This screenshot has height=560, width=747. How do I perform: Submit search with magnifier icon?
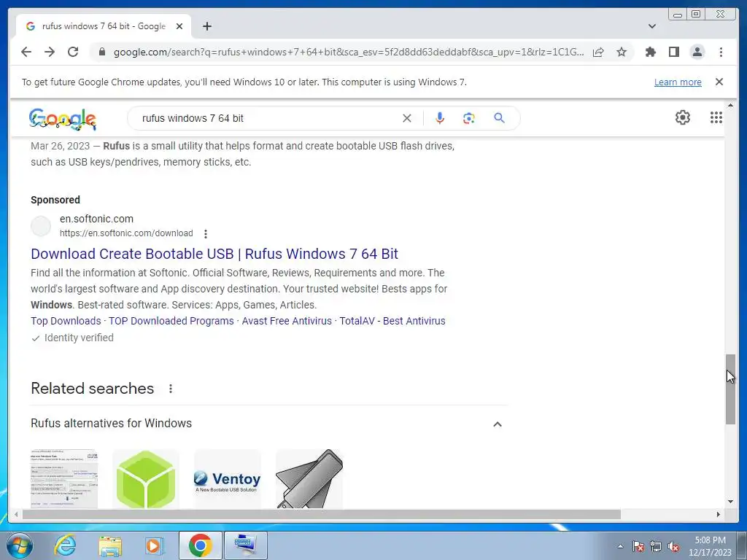point(499,118)
